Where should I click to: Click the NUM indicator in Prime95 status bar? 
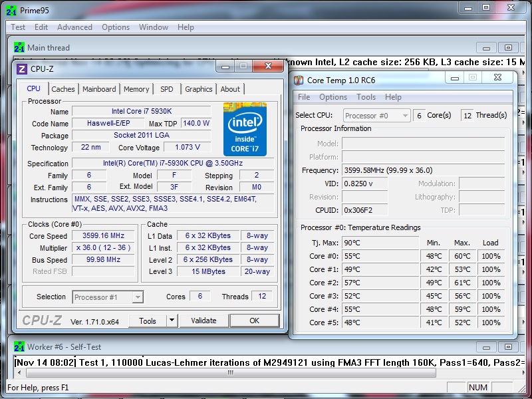coord(477,387)
